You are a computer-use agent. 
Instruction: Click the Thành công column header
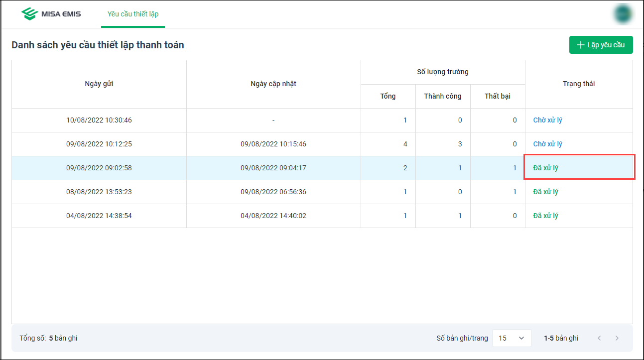(443, 96)
